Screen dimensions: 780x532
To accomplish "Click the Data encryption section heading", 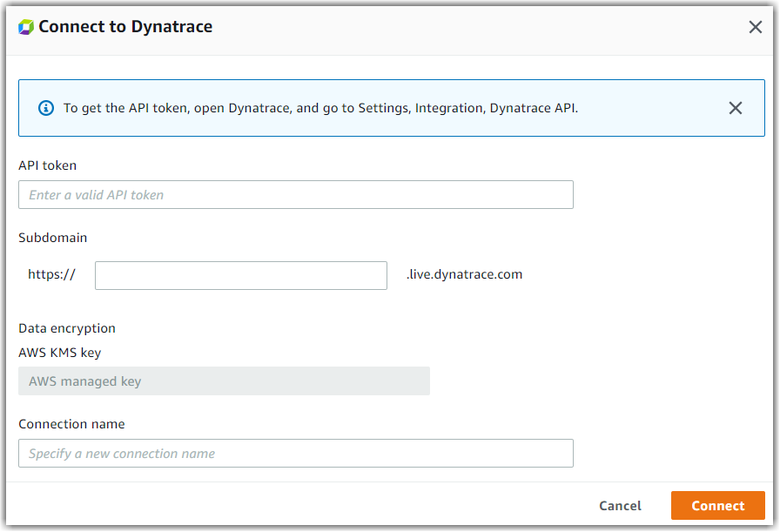I will pos(67,328).
